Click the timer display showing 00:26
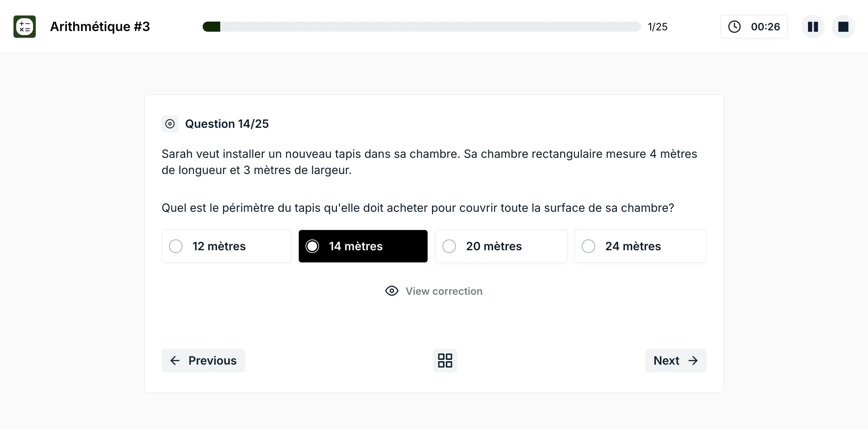Screen dimensions: 868x429 tap(766, 27)
